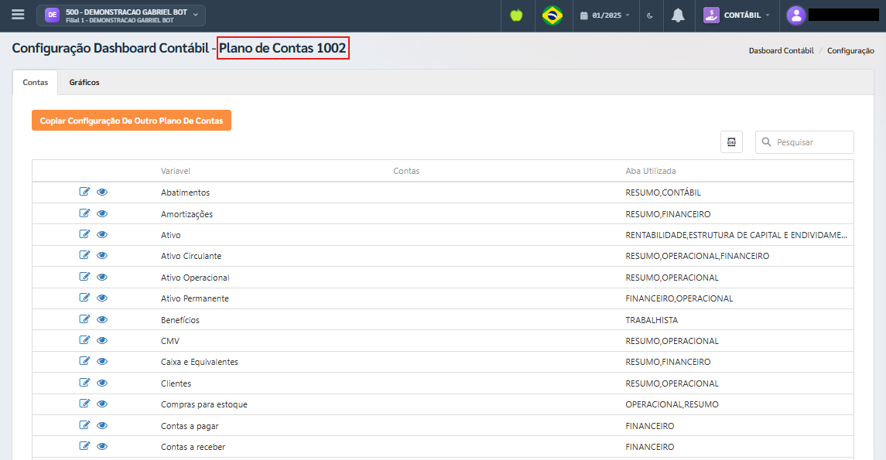Select the Contas tab
The image size is (886, 460).
coord(35,82)
